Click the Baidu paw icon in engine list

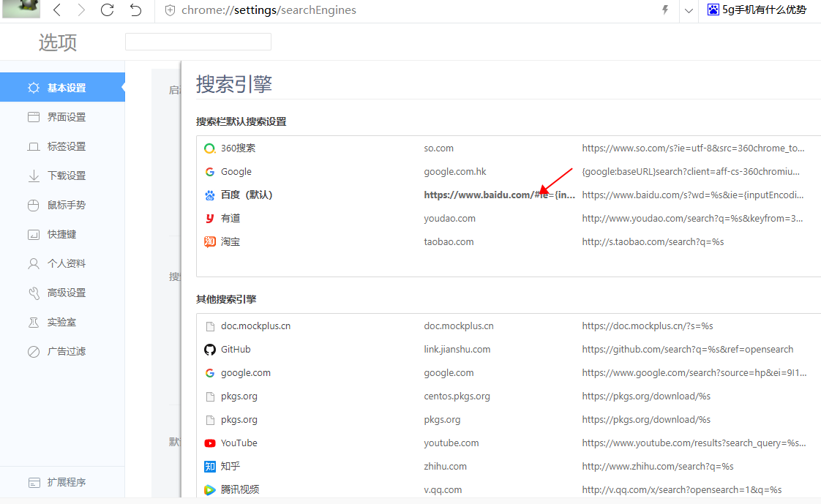(209, 195)
